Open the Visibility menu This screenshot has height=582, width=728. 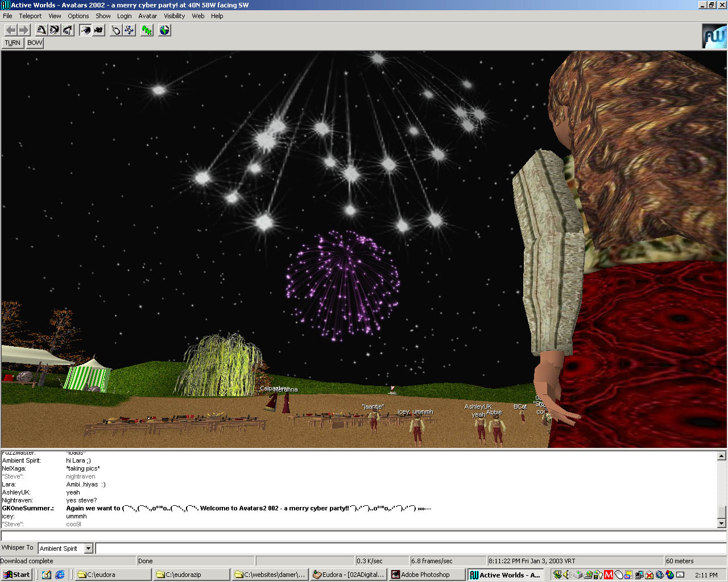point(174,16)
